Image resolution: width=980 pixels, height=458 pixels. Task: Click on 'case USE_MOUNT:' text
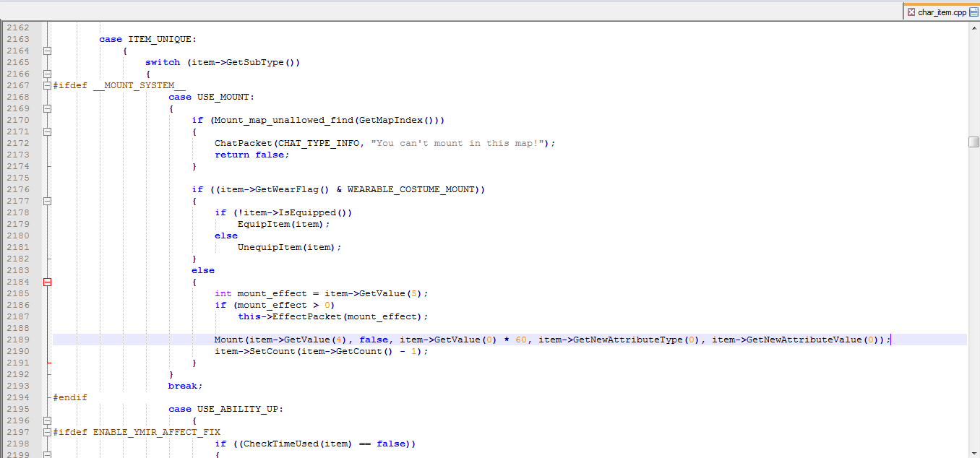pos(212,97)
